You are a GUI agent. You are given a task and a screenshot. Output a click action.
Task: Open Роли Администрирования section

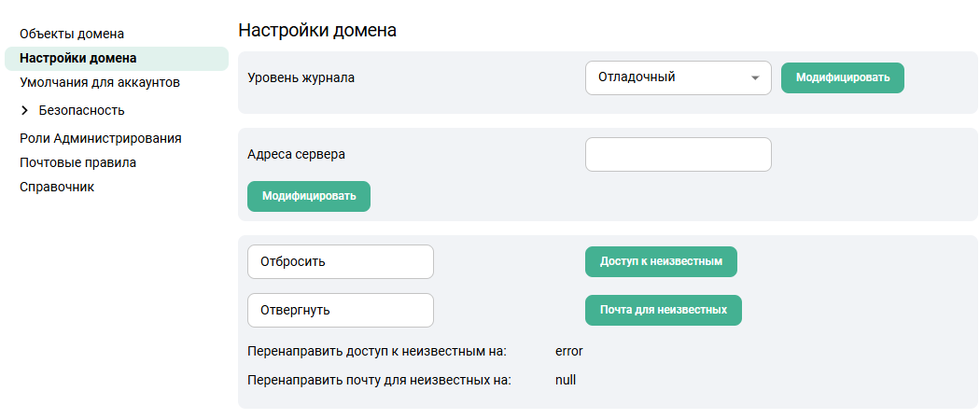(100, 138)
